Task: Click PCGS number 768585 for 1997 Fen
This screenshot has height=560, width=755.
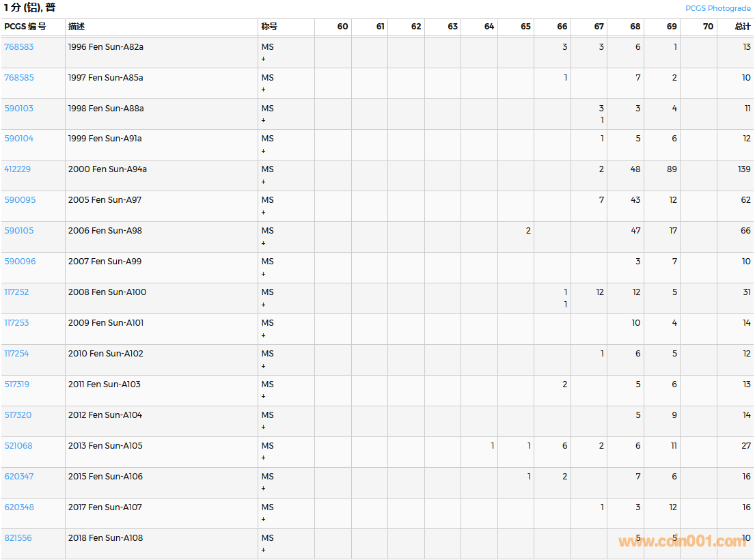Action: pyautogui.click(x=19, y=78)
